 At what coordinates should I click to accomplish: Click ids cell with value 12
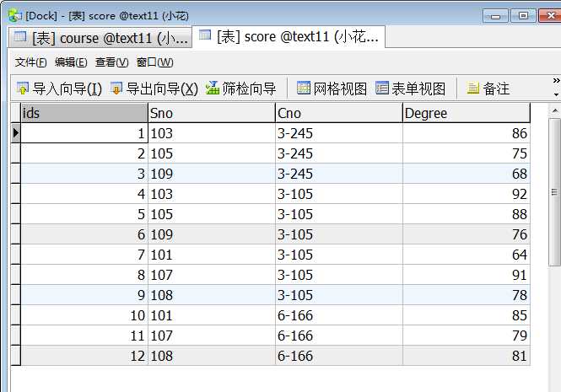84,356
